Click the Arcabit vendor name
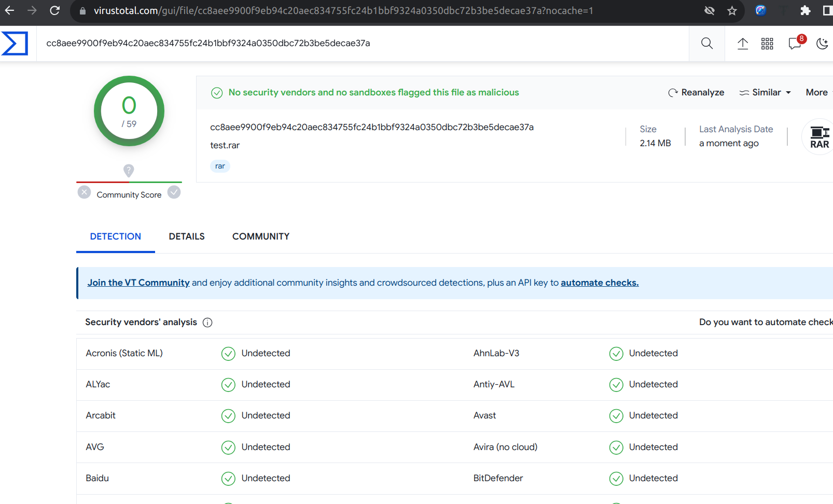Image resolution: width=833 pixels, height=504 pixels. pos(101,415)
